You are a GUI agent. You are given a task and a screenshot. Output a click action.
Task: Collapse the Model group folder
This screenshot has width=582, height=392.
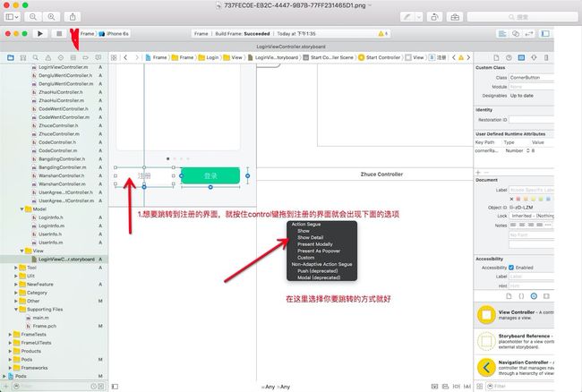pyautogui.click(x=21, y=209)
